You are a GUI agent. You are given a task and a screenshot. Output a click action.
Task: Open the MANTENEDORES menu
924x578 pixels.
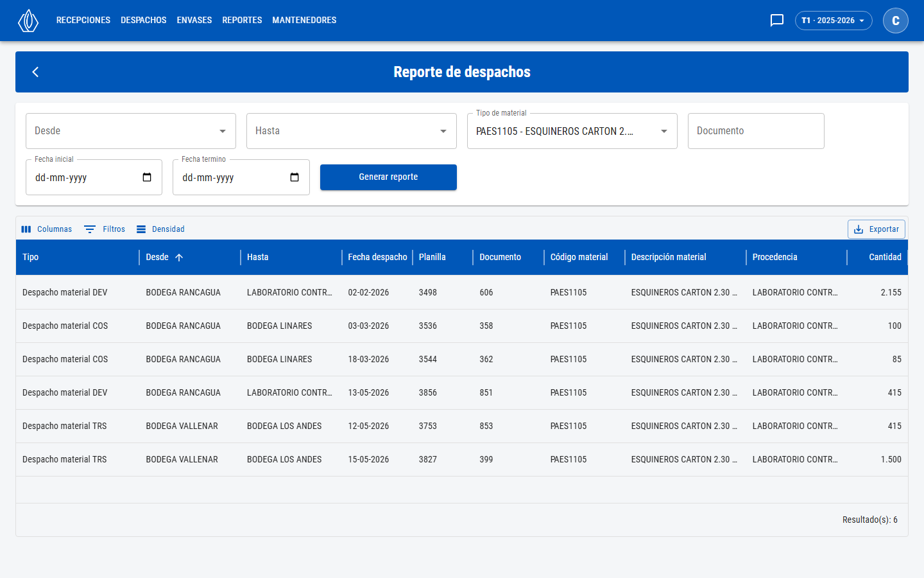[304, 21]
